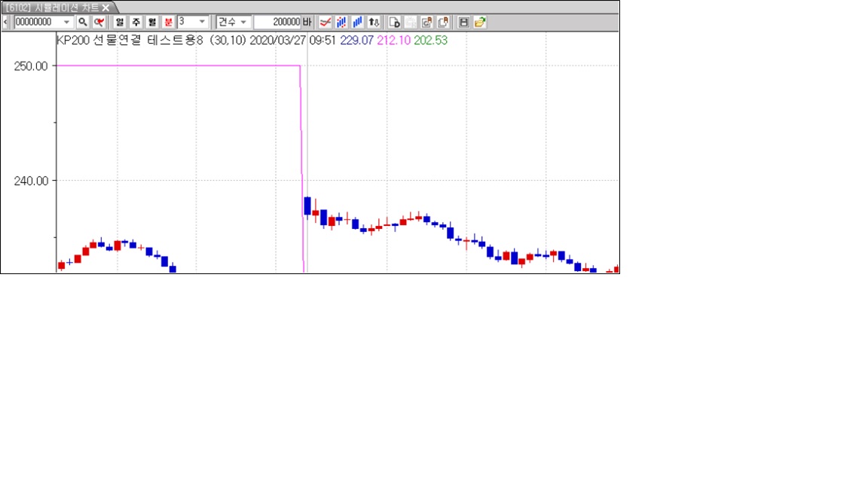Select the daily (일) period toggle
This screenshot has height=488, width=868.
pos(120,22)
